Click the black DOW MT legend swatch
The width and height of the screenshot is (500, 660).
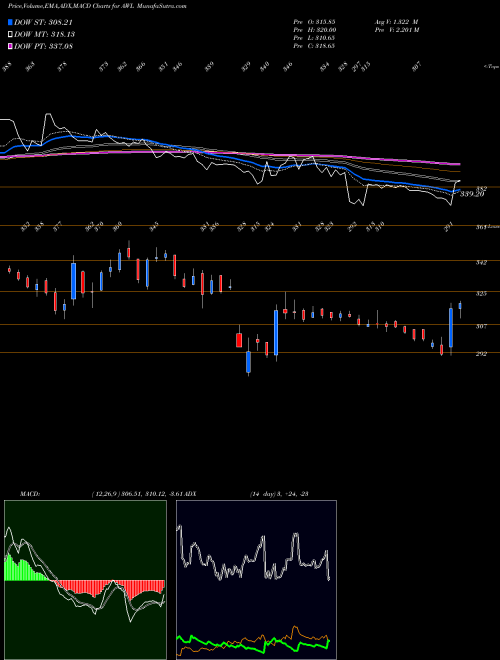pyautogui.click(x=10, y=34)
